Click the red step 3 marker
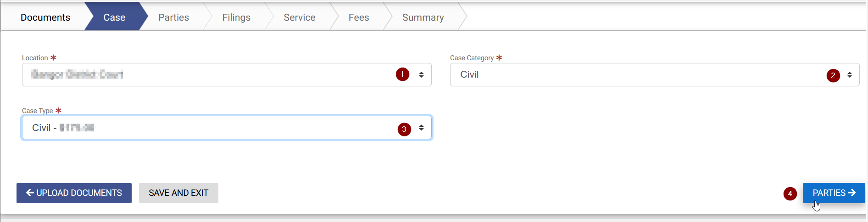The width and height of the screenshot is (868, 222). (404, 129)
